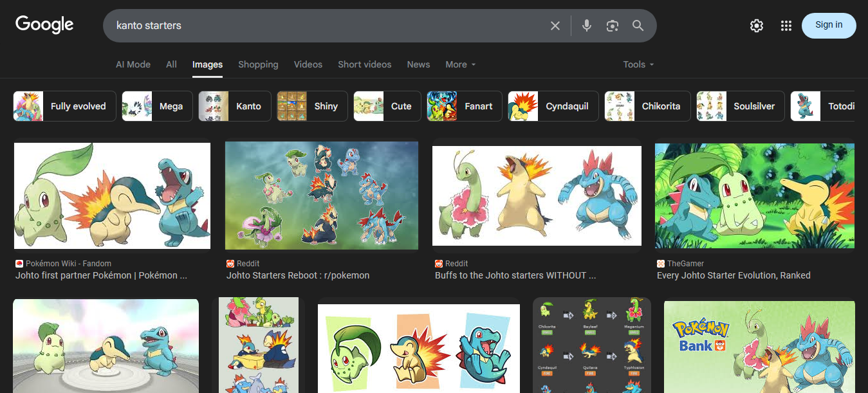The width and height of the screenshot is (868, 393).
Task: Click the magnifying glass search icon
Action: pos(638,26)
